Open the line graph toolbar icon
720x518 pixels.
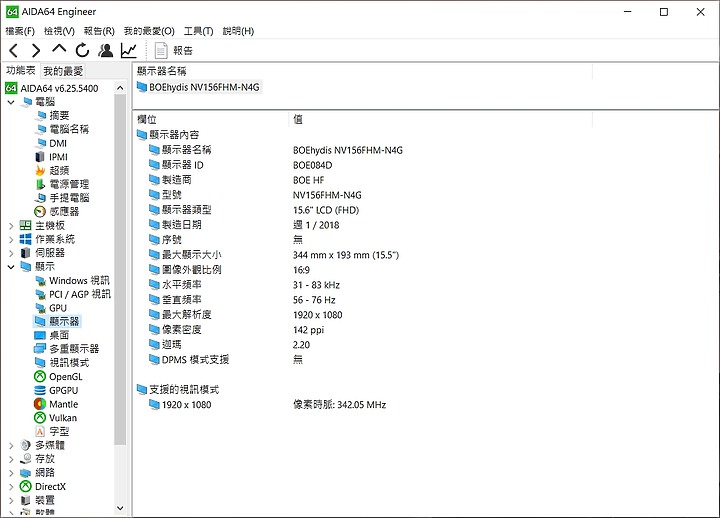pyautogui.click(x=129, y=50)
